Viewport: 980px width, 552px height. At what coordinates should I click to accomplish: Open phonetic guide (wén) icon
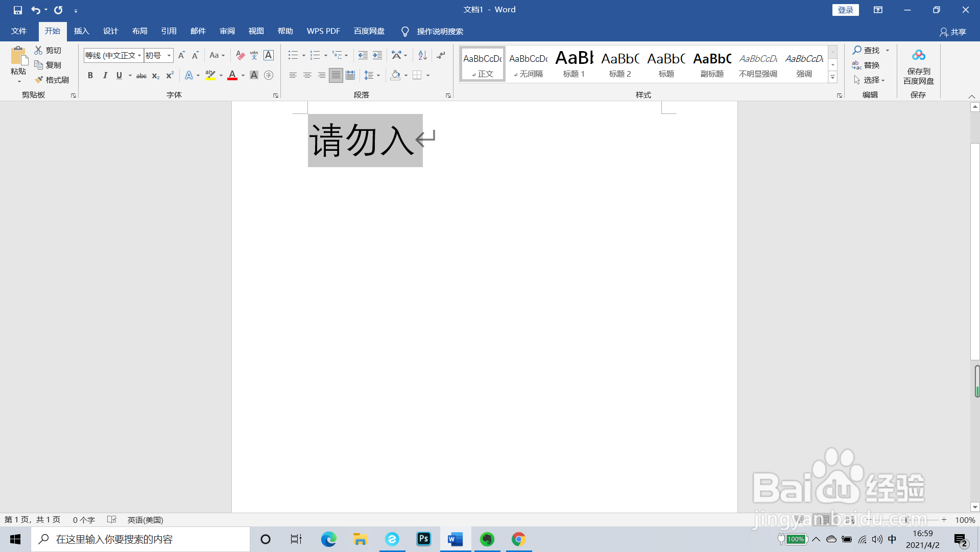click(x=254, y=55)
